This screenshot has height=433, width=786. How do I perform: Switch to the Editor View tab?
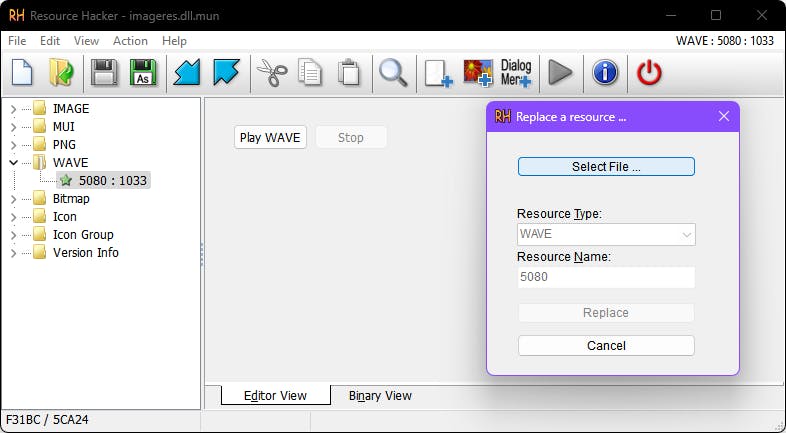(x=275, y=395)
